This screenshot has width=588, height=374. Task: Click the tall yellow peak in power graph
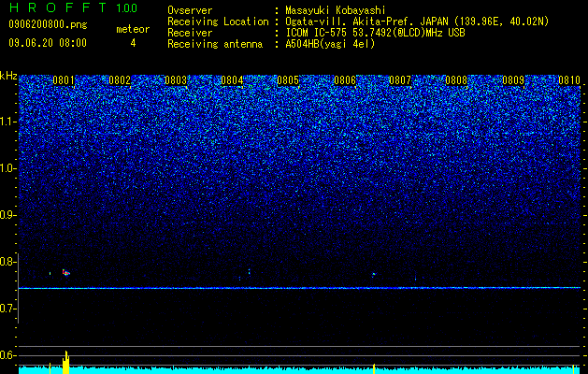pos(66,362)
